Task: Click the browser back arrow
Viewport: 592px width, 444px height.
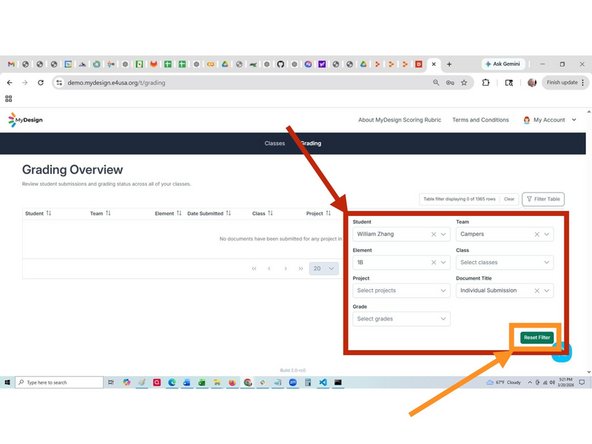Action: [x=9, y=82]
